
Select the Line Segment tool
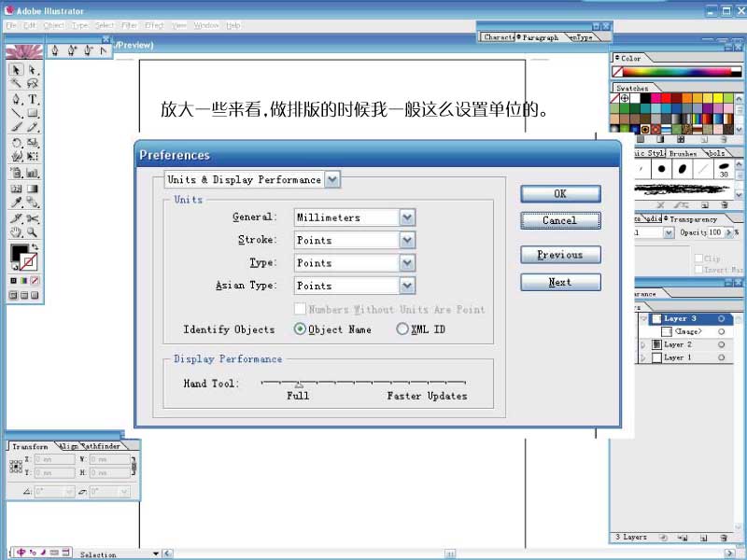(x=16, y=113)
